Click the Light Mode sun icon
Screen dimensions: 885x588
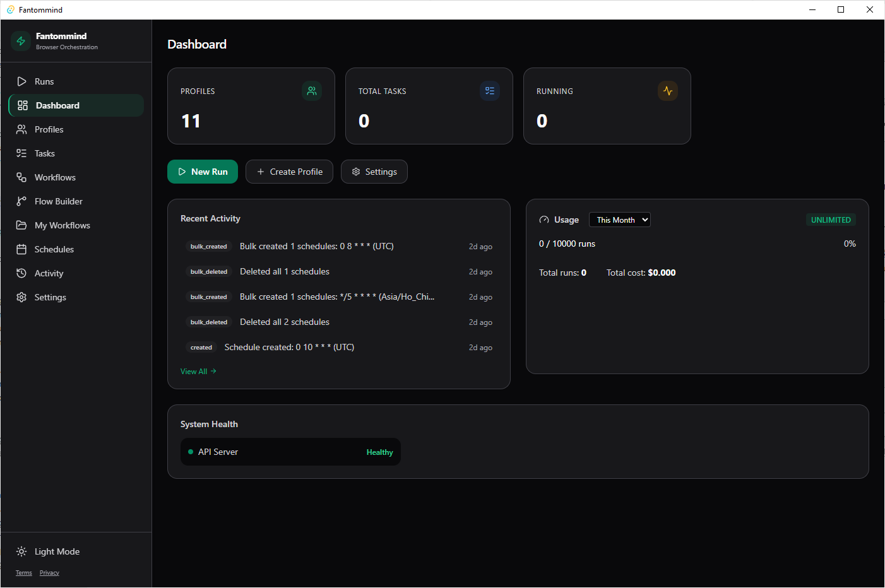(x=21, y=551)
